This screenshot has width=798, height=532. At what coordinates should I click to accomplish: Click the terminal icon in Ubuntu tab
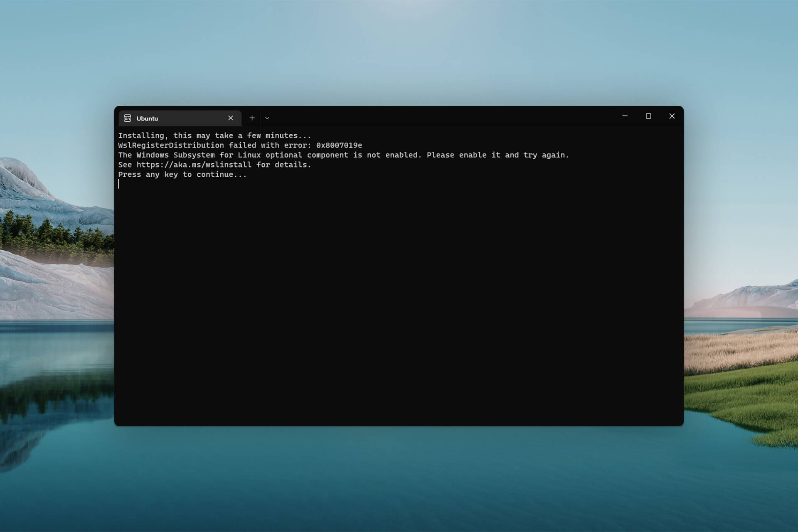coord(128,118)
